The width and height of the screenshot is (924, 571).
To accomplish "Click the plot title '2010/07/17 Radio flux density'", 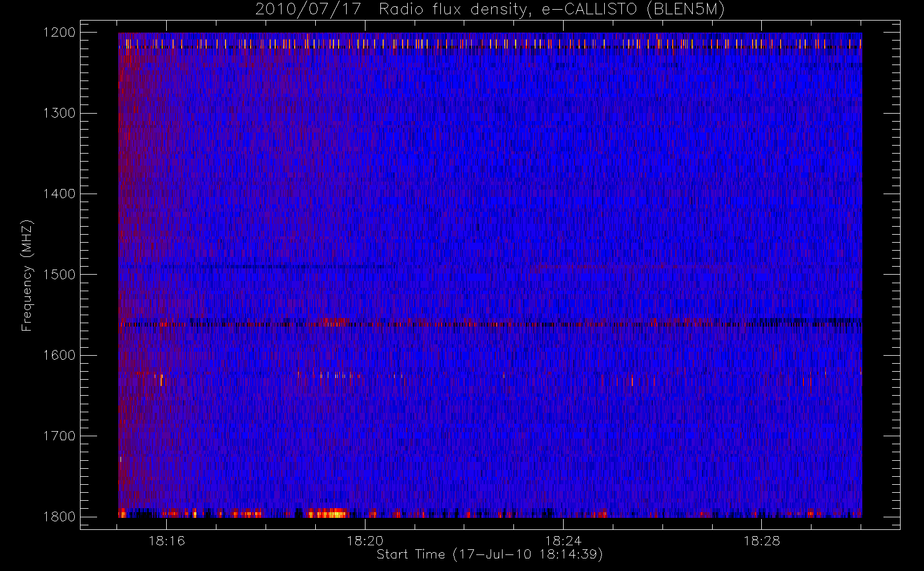I will point(490,10).
